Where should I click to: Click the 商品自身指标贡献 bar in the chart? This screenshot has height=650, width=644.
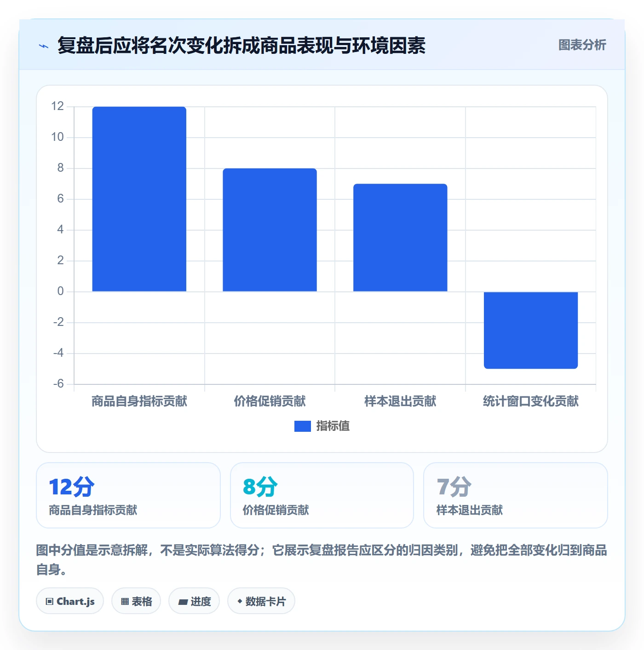click(139, 199)
